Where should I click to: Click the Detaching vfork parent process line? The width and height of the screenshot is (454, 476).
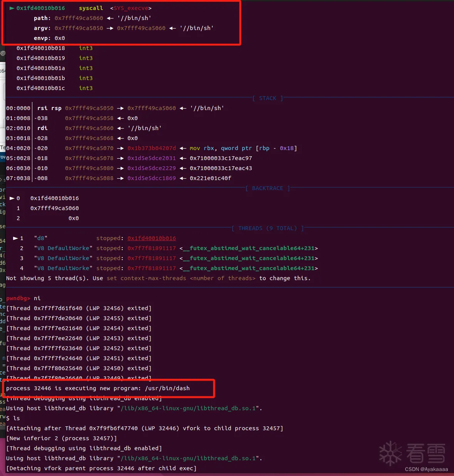pos(101,468)
